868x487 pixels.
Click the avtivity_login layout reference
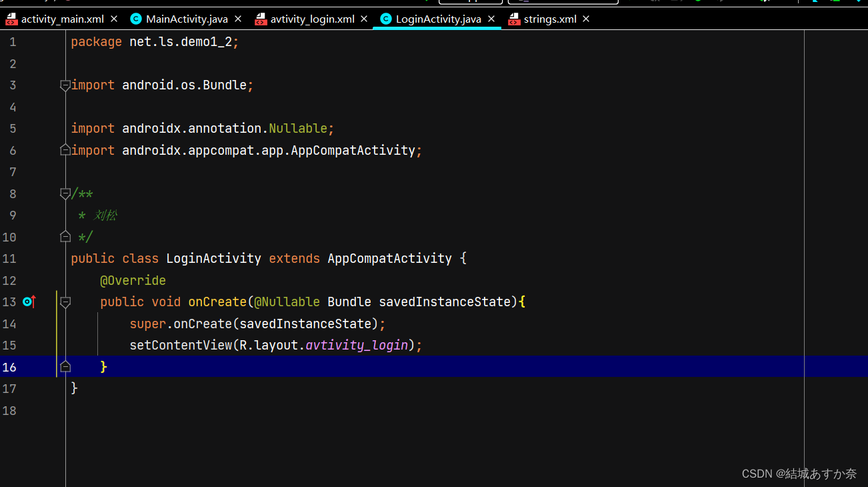[357, 345]
